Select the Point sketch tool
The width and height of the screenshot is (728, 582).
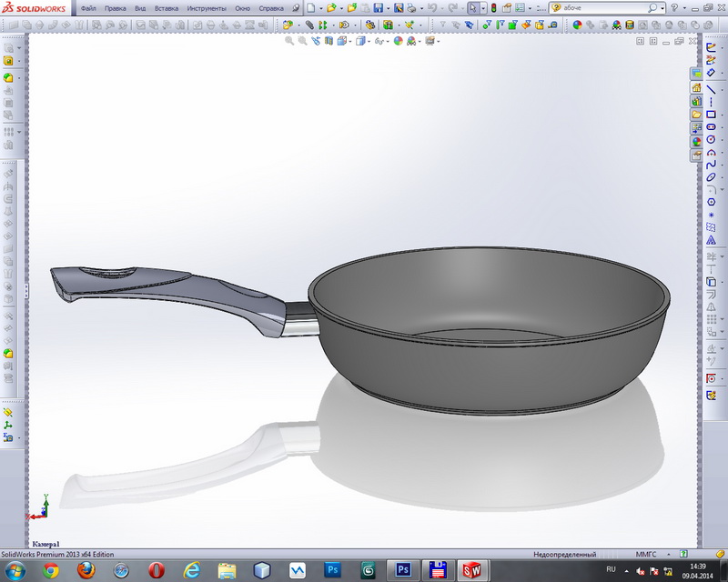pyautogui.click(x=711, y=215)
